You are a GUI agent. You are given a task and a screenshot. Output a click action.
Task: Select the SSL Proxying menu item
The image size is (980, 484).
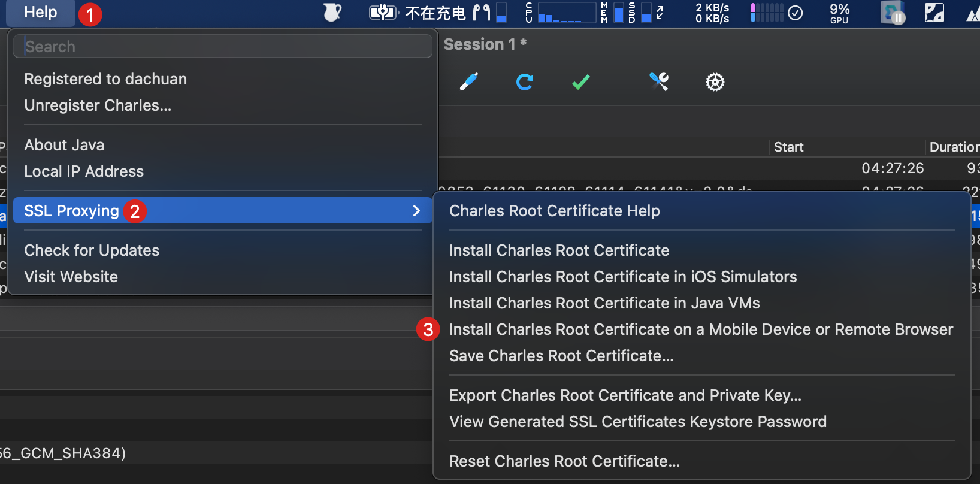[x=222, y=211]
